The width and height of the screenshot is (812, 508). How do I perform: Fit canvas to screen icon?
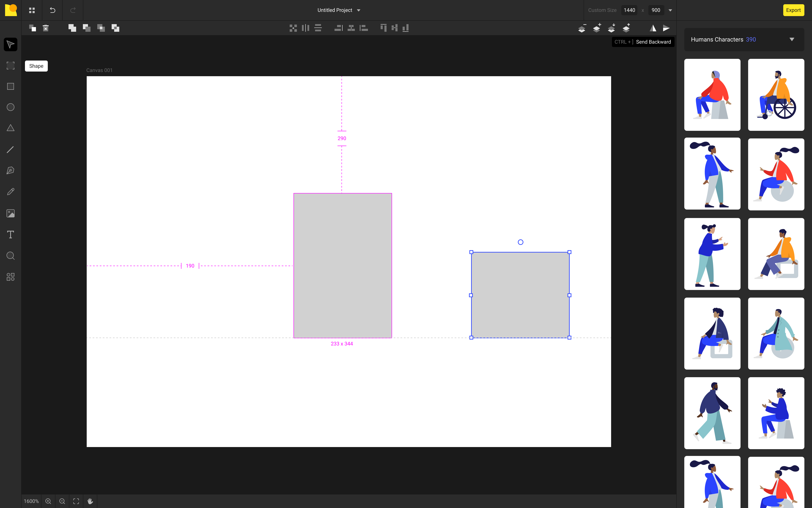[76, 501]
